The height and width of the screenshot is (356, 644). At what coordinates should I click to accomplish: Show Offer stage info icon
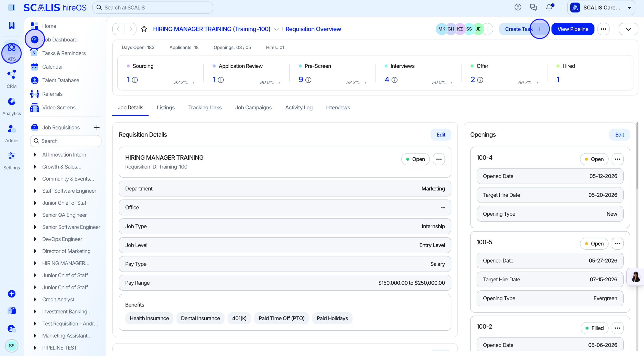pyautogui.click(x=480, y=80)
